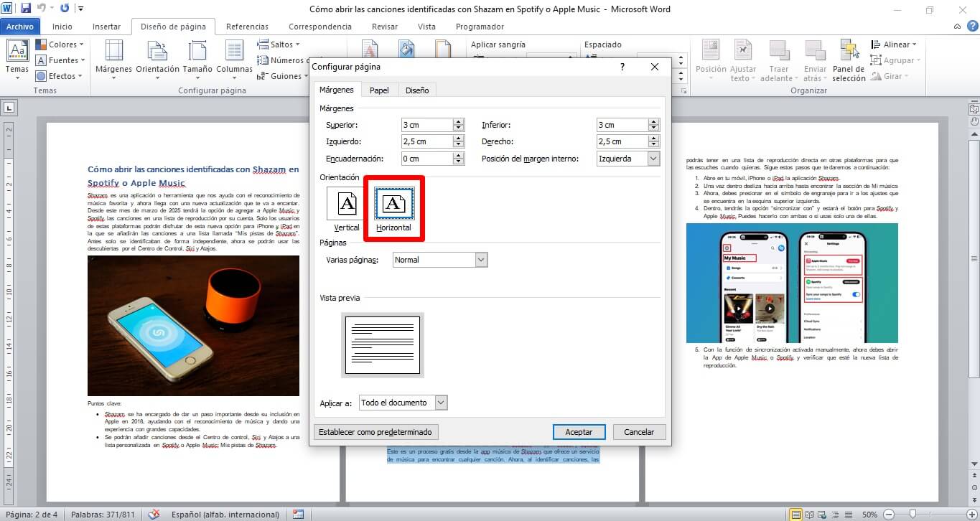Click the Español language status indicator
The image size is (980, 521).
pyautogui.click(x=225, y=515)
